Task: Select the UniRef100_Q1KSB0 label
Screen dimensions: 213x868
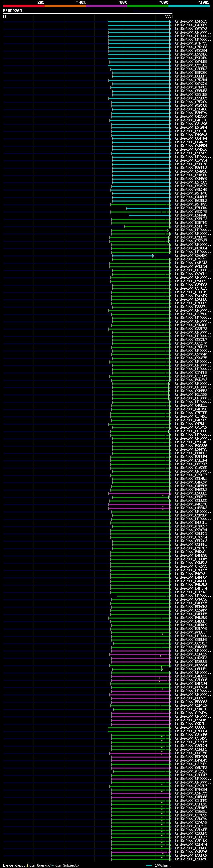Action: pyautogui.click(x=191, y=175)
